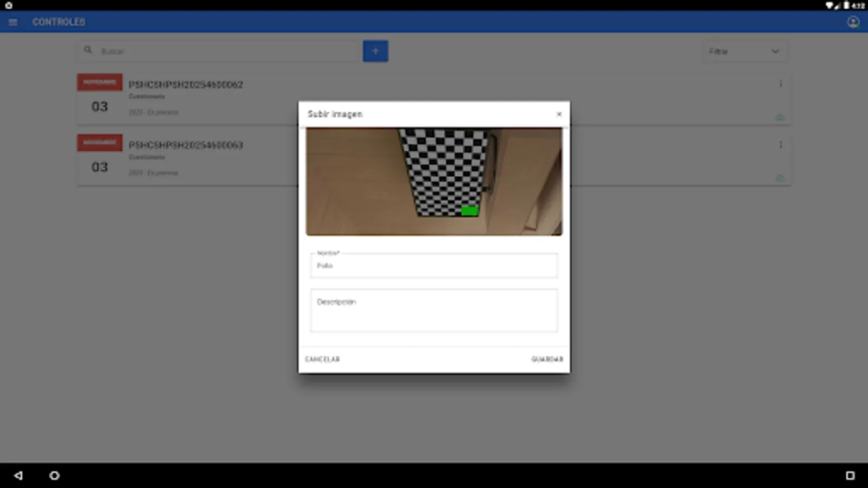Viewport: 868px width, 488px height.
Task: Click inside the Descripción text area
Action: tap(433, 310)
